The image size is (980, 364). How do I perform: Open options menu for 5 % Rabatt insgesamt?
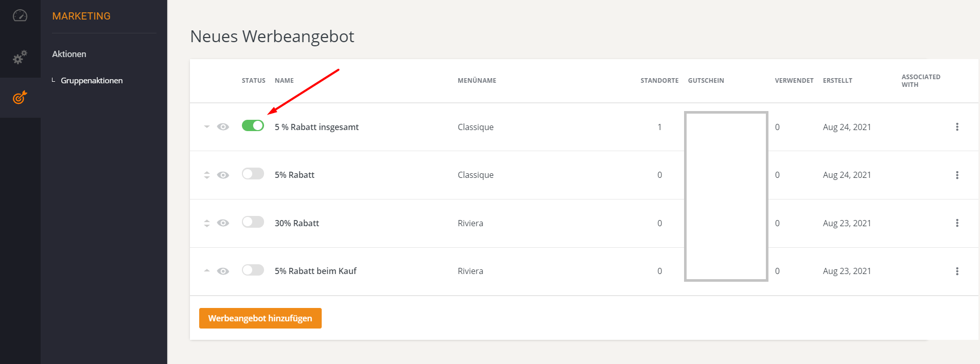(x=957, y=127)
